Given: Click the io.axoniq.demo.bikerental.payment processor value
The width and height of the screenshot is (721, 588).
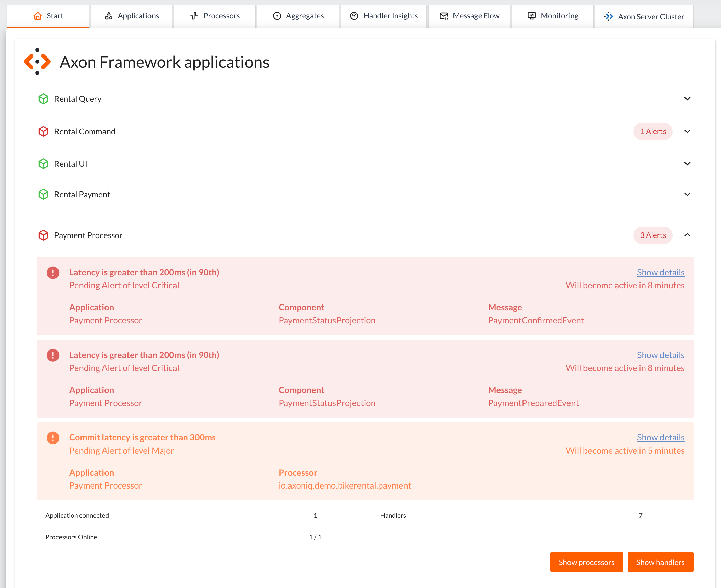Looking at the screenshot, I should [x=345, y=486].
